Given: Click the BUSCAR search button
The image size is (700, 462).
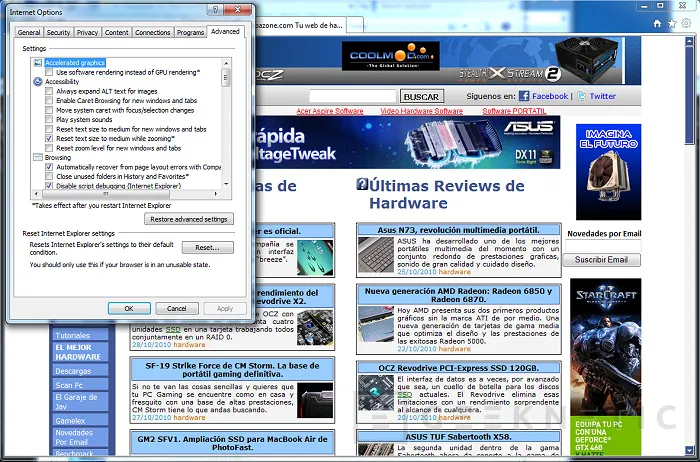Looking at the screenshot, I should (421, 96).
